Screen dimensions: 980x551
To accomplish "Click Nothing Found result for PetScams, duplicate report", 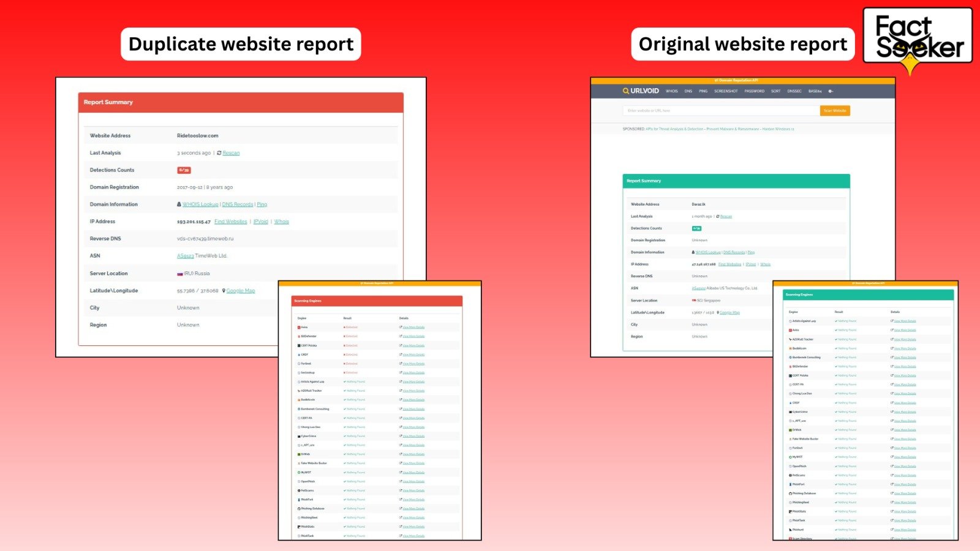I will coord(355,490).
